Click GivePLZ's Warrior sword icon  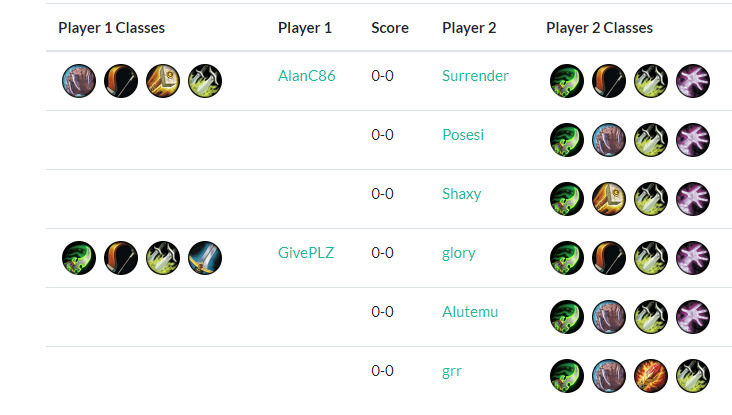[x=205, y=258]
